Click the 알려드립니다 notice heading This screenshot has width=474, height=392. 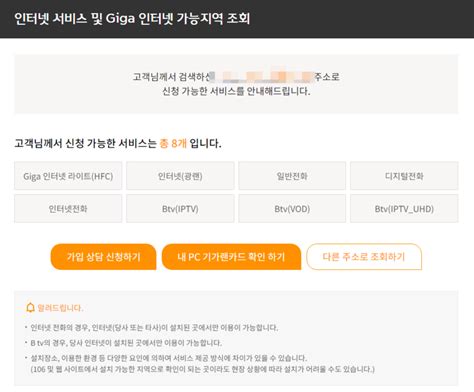[60, 308]
